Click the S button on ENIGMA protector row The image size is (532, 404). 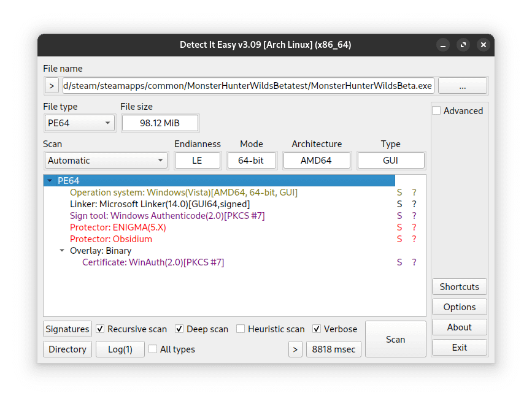point(399,227)
